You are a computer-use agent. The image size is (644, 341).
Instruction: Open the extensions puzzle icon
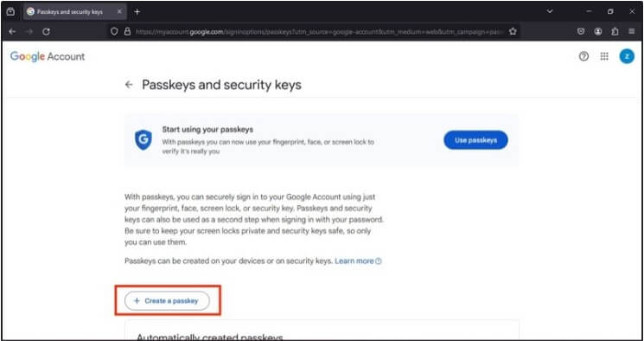click(615, 31)
